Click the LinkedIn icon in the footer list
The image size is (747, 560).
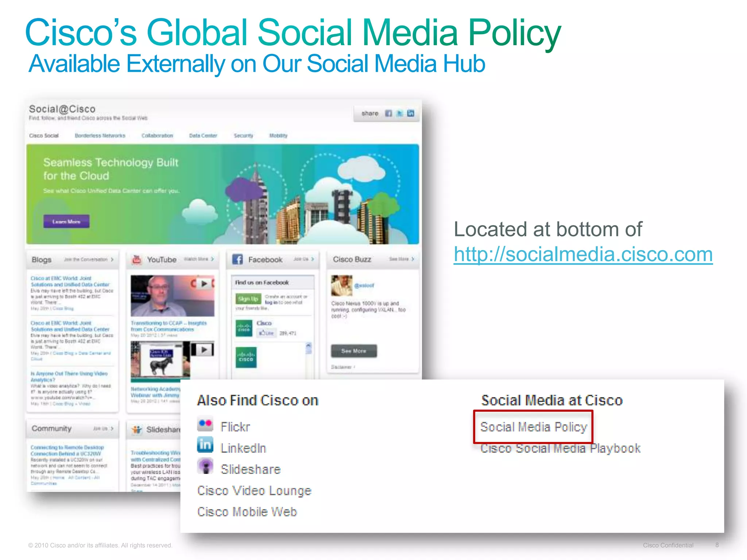coord(205,445)
